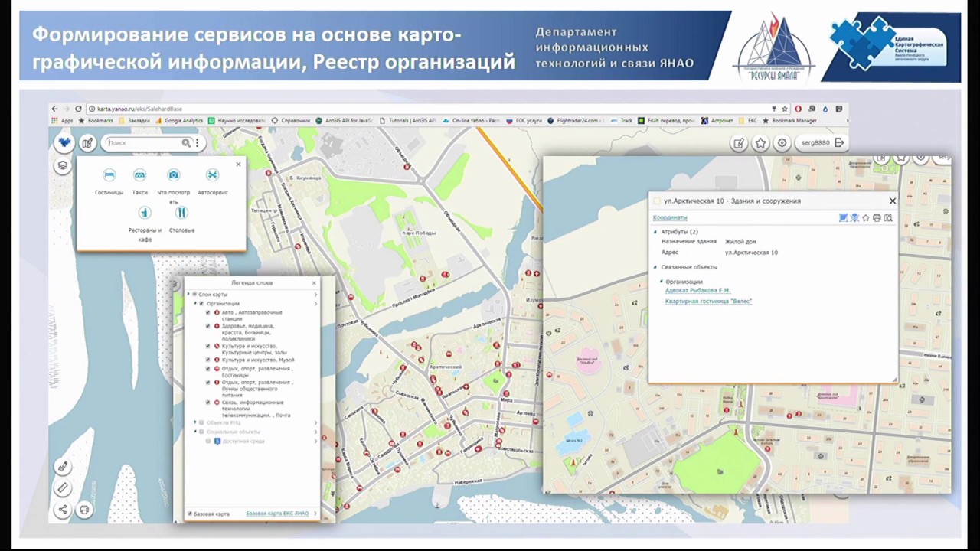Expand the Объекты РПЦ tree node
The height and width of the screenshot is (551, 980).
(x=194, y=422)
